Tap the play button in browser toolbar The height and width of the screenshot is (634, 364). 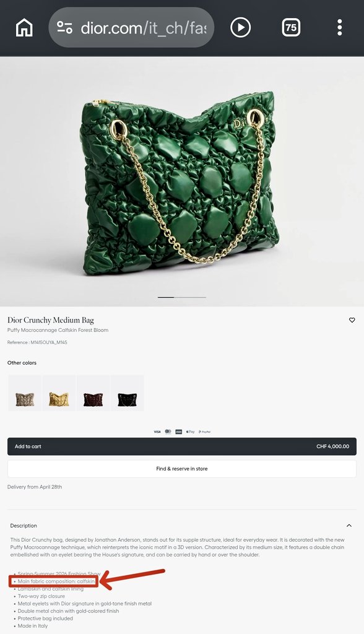click(x=241, y=27)
